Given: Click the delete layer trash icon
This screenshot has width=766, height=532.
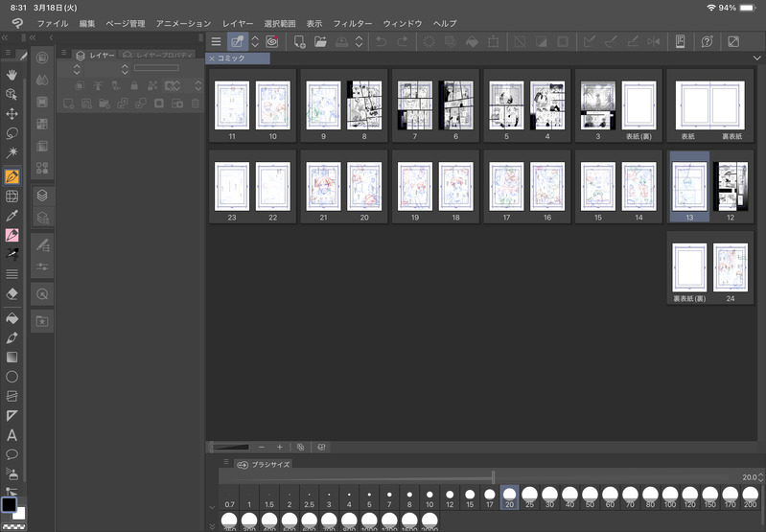Looking at the screenshot, I should (196, 104).
